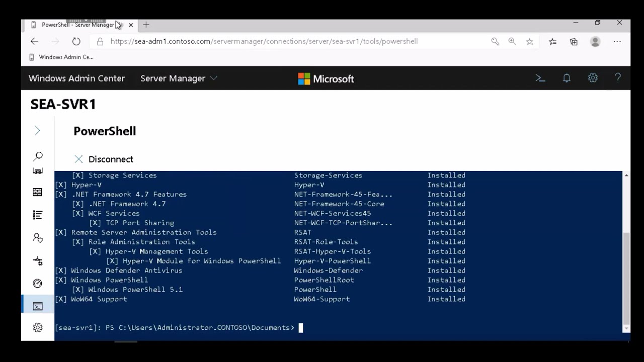644x362 pixels.
Task: Open Windows Admin Ce... bookmark
Action: point(62,57)
